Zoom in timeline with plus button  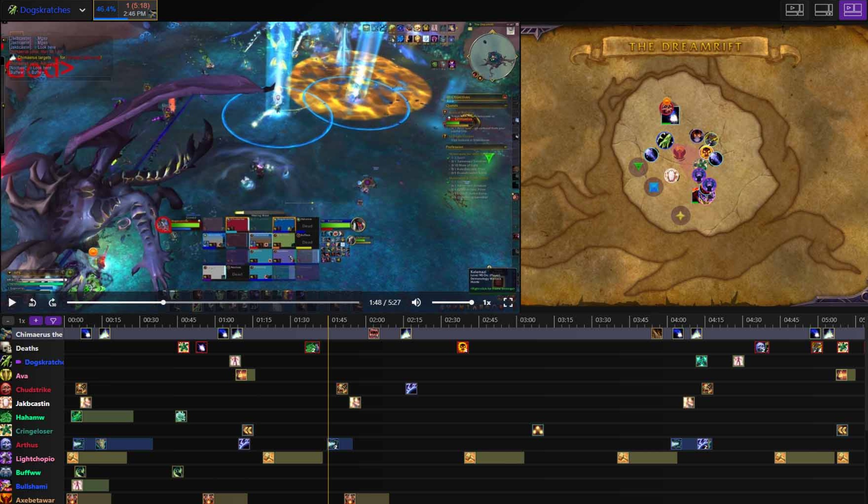tap(36, 321)
